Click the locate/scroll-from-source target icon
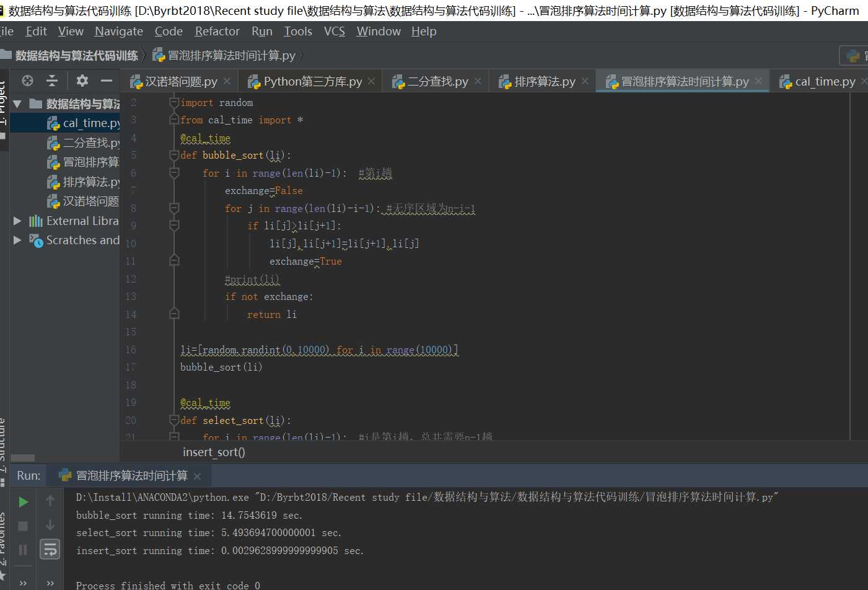Viewport: 868px width, 590px height. pyautogui.click(x=27, y=81)
